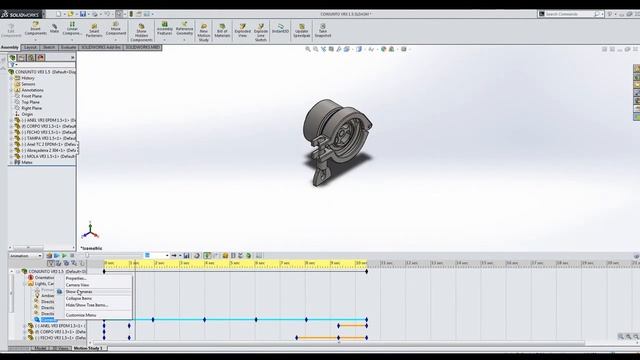Open Bill of Materials tool
Viewport: 640px width, 360px height.
[x=222, y=31]
